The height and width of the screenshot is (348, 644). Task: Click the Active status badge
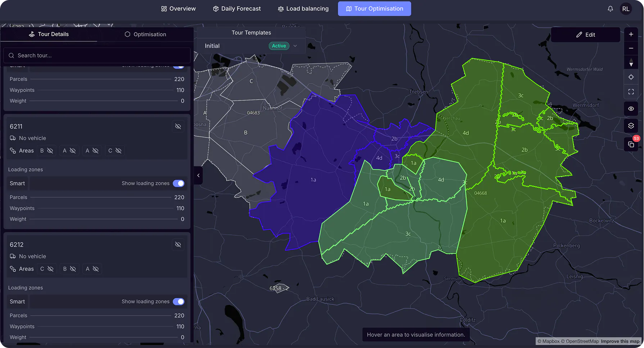coord(279,46)
